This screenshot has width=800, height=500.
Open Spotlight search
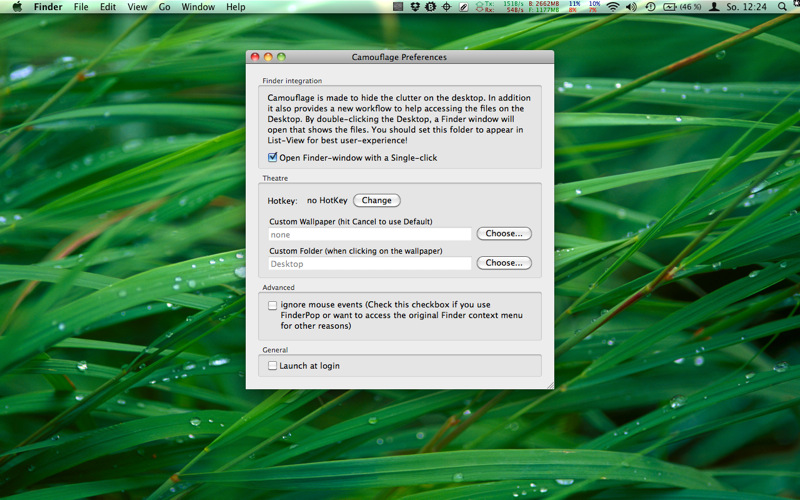click(782, 7)
